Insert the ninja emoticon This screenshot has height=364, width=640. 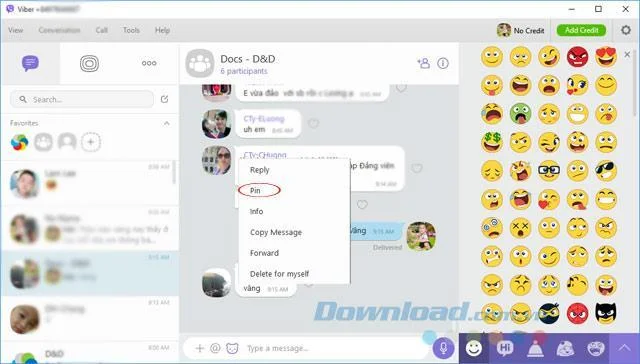coord(549,313)
